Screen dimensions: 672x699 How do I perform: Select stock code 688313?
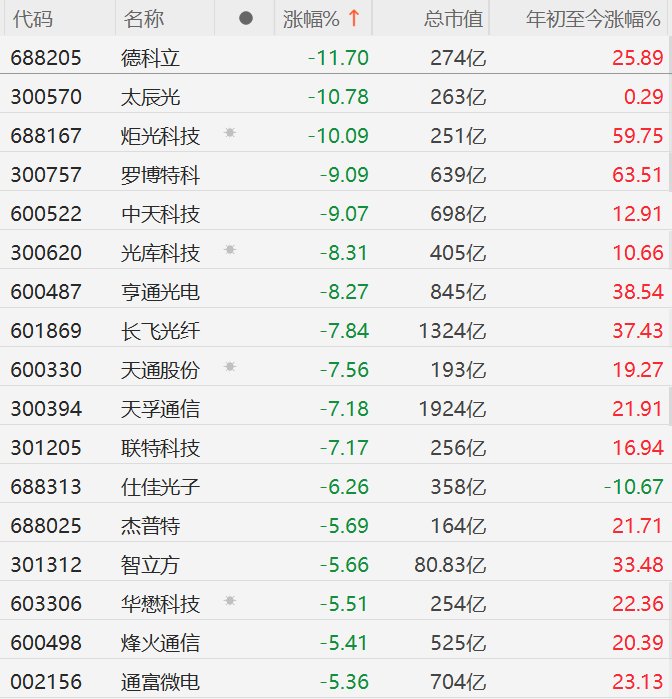(x=46, y=487)
